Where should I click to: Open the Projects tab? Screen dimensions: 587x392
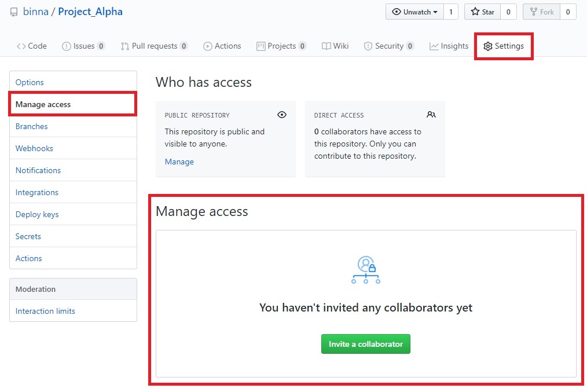click(x=281, y=46)
